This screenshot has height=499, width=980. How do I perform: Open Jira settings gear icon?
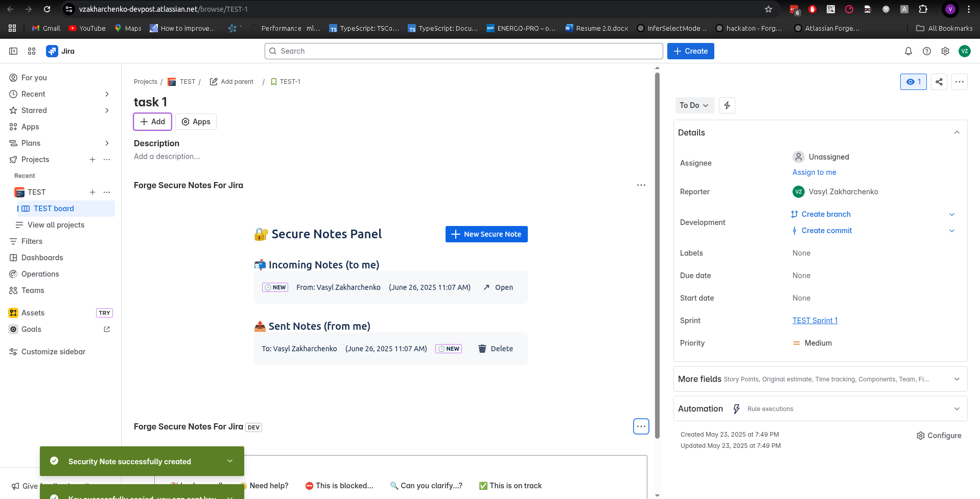945,51
